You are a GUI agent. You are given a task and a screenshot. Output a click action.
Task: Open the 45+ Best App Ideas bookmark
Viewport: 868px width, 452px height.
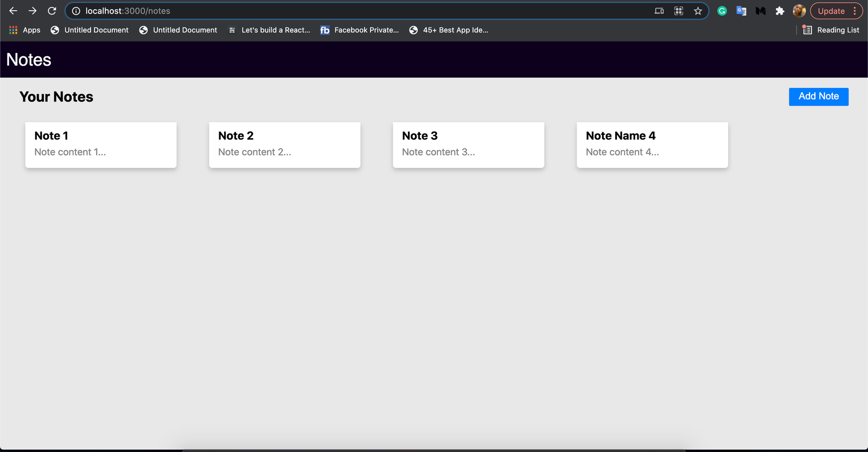449,30
